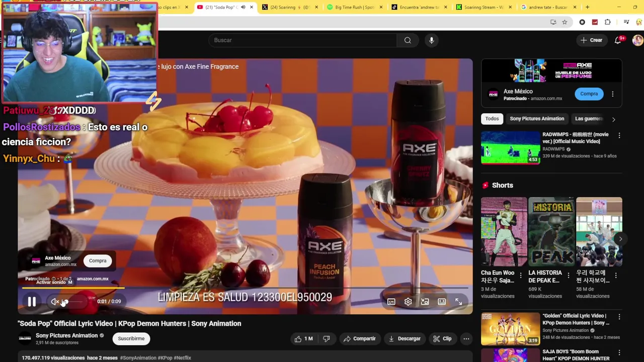Open the YouTube account avatar menu
The width and height of the screenshot is (644, 362).
coord(637,40)
